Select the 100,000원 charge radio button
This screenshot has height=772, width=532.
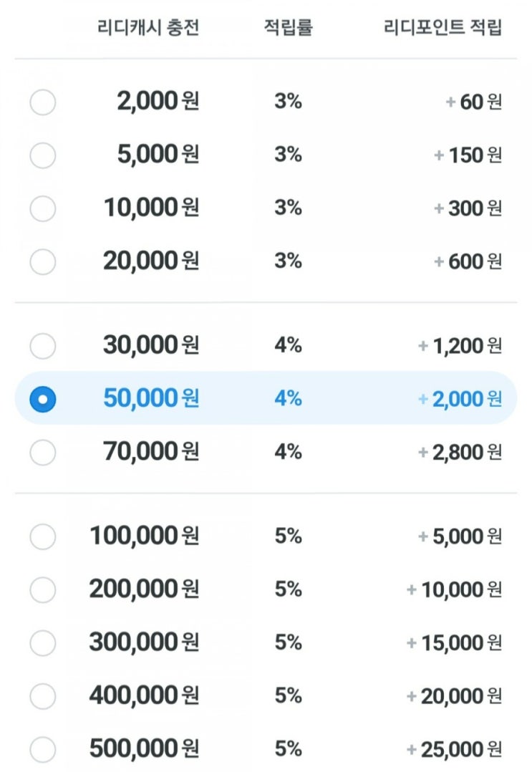(43, 536)
